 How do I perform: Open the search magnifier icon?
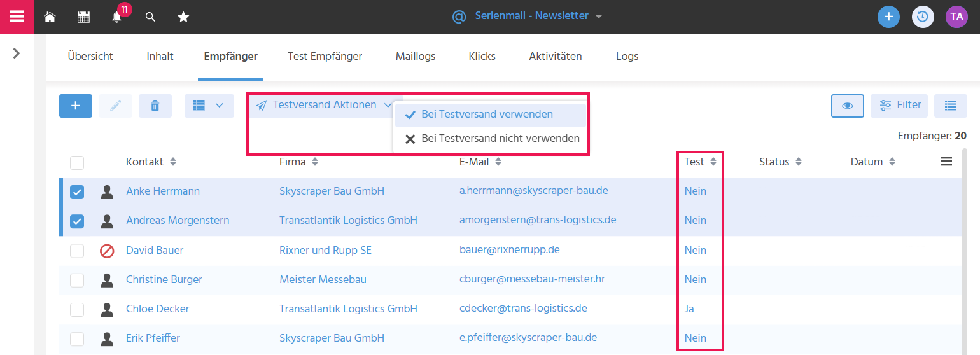(150, 17)
